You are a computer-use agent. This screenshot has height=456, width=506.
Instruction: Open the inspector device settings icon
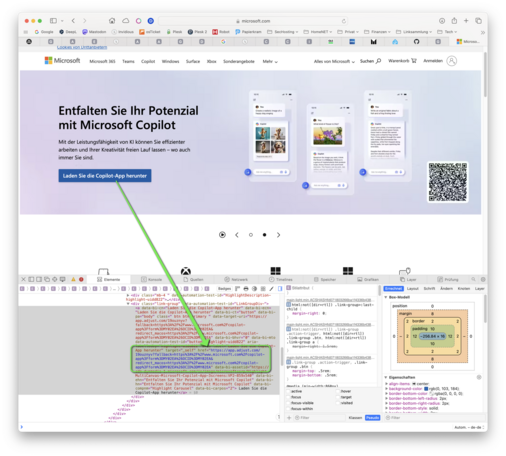pyautogui.click(x=62, y=279)
